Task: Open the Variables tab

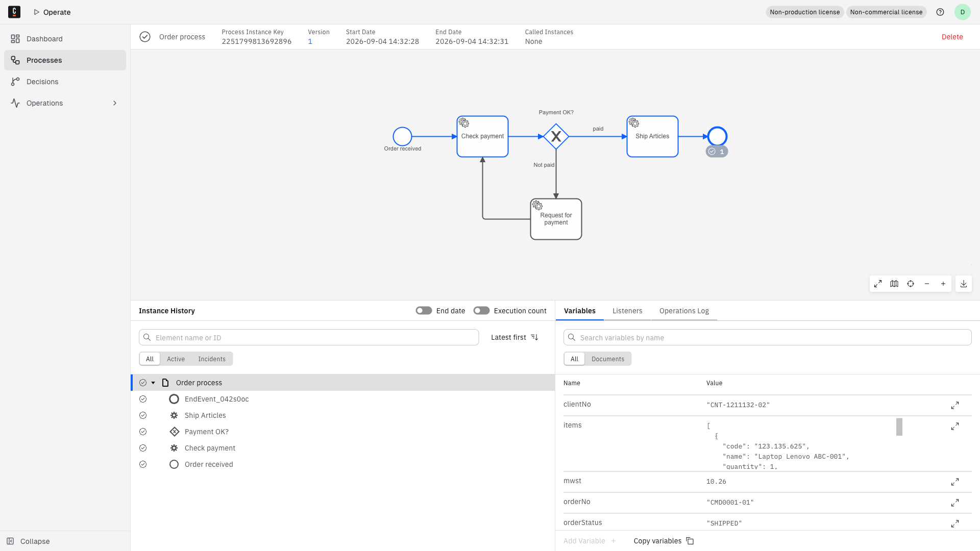Action: [x=579, y=311]
